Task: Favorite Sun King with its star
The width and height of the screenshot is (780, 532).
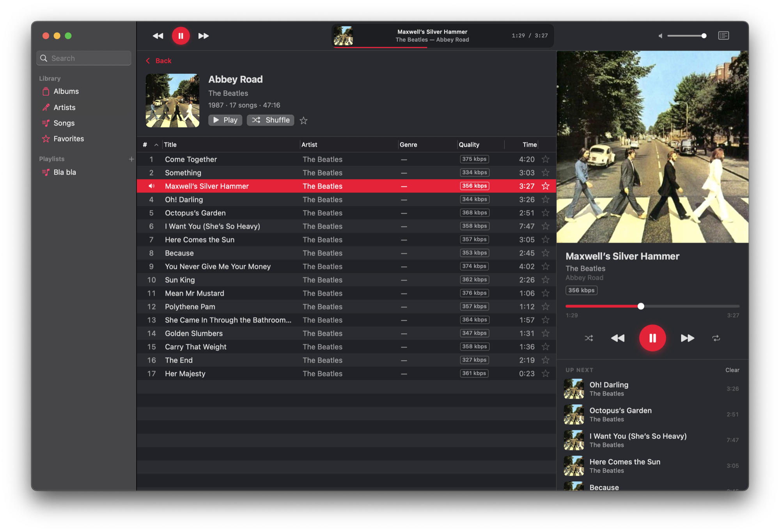Action: pos(546,280)
